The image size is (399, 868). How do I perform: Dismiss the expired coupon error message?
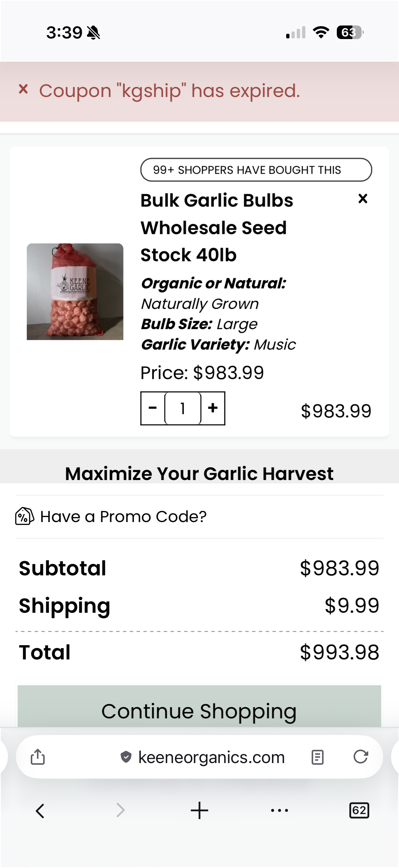tap(23, 89)
